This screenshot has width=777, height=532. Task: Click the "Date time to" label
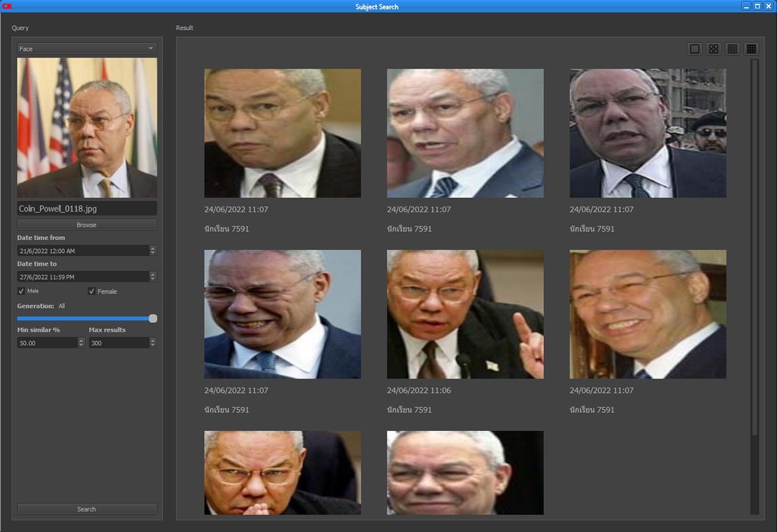tap(37, 264)
